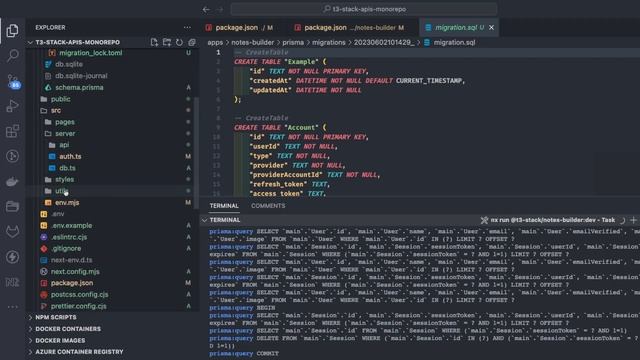Click the command center search box
640x360 pixels.
(x=364, y=9)
